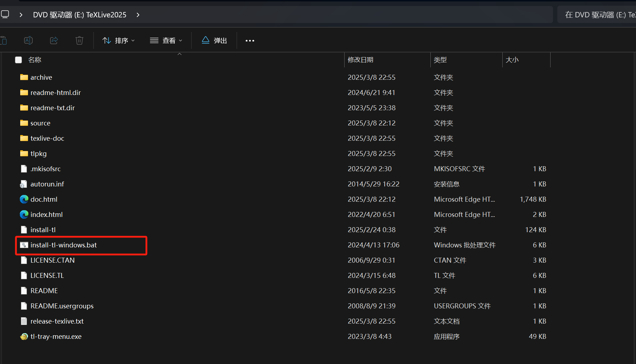Click the .mkisofsrc file icon

point(24,169)
